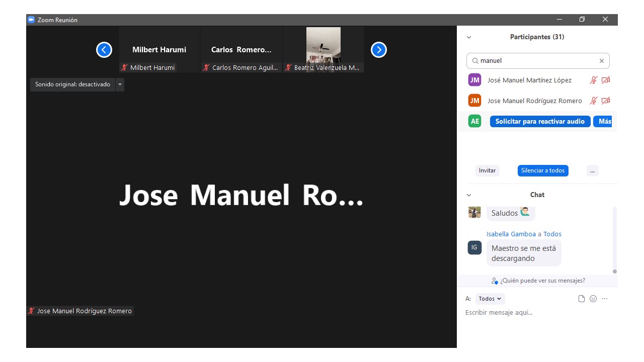Click the attach file icon in chat
Screen dimensions: 644x362
coord(582,299)
